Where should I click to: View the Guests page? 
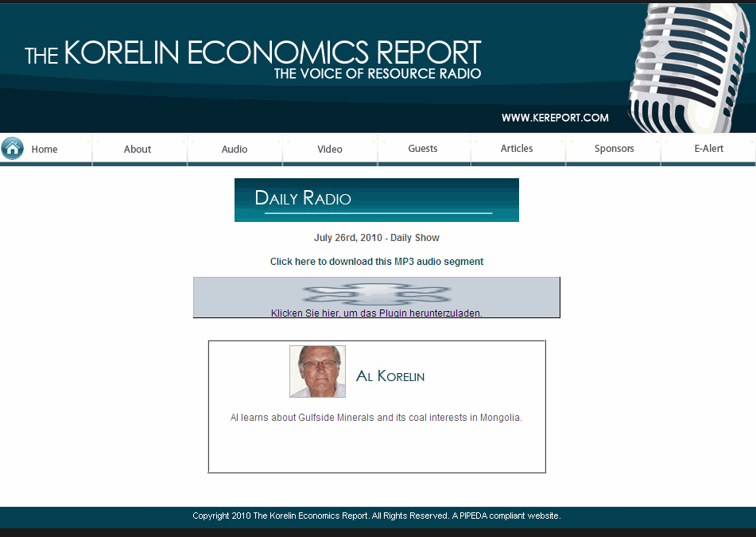pos(423,149)
